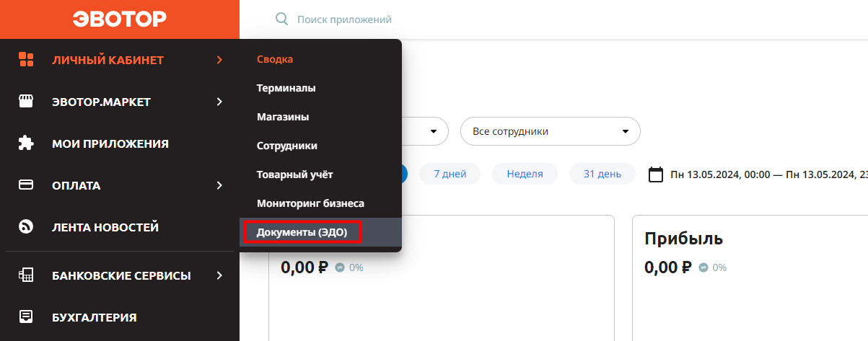868x341 pixels.
Task: Select the Неделя period filter
Action: (x=525, y=174)
